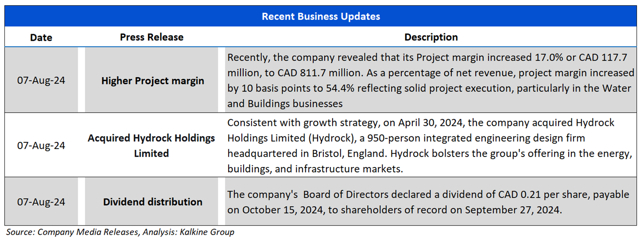Click the project margin description paragraph

tap(430, 81)
